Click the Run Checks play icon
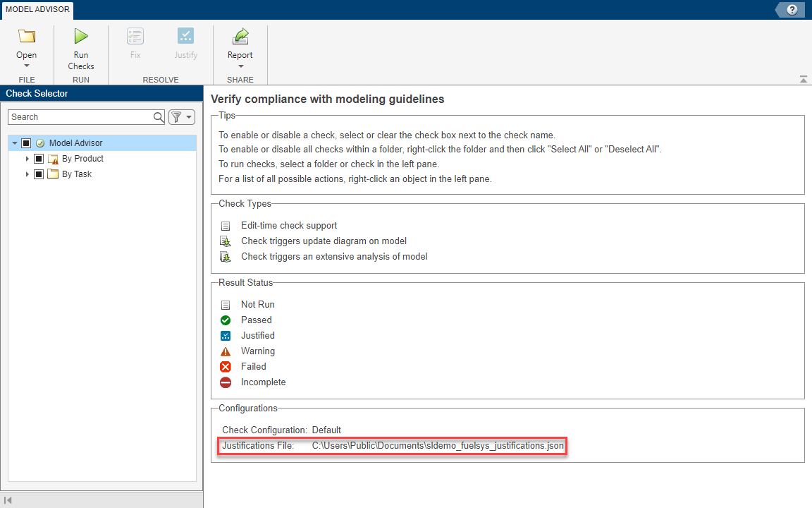The height and width of the screenshot is (508, 812). 81,37
